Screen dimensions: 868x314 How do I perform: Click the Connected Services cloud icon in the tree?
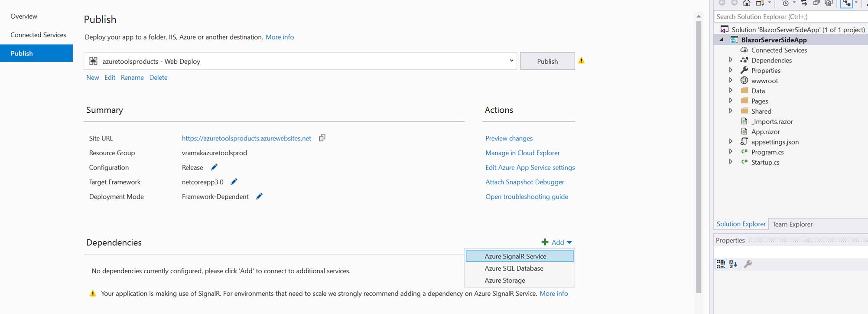pyautogui.click(x=744, y=50)
